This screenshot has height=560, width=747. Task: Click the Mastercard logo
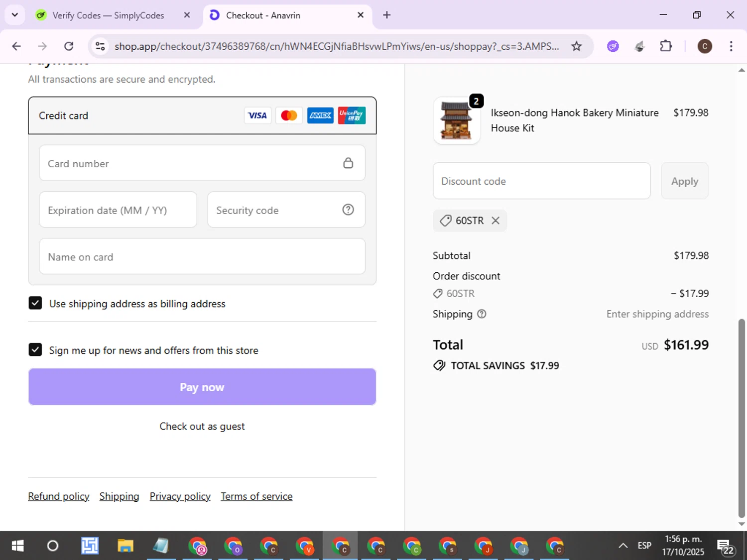(x=289, y=115)
